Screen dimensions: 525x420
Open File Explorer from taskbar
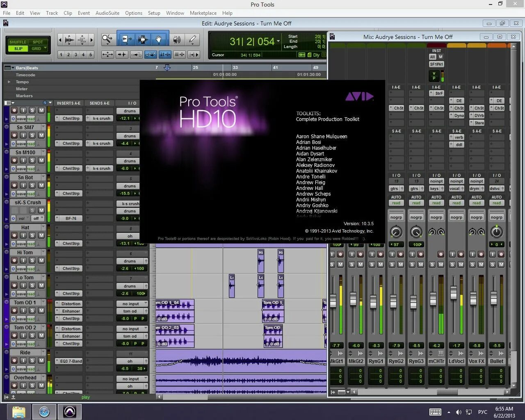click(19, 411)
